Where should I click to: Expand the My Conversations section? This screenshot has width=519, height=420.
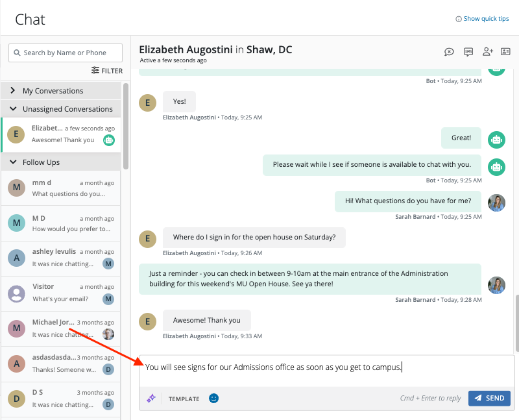coord(13,91)
